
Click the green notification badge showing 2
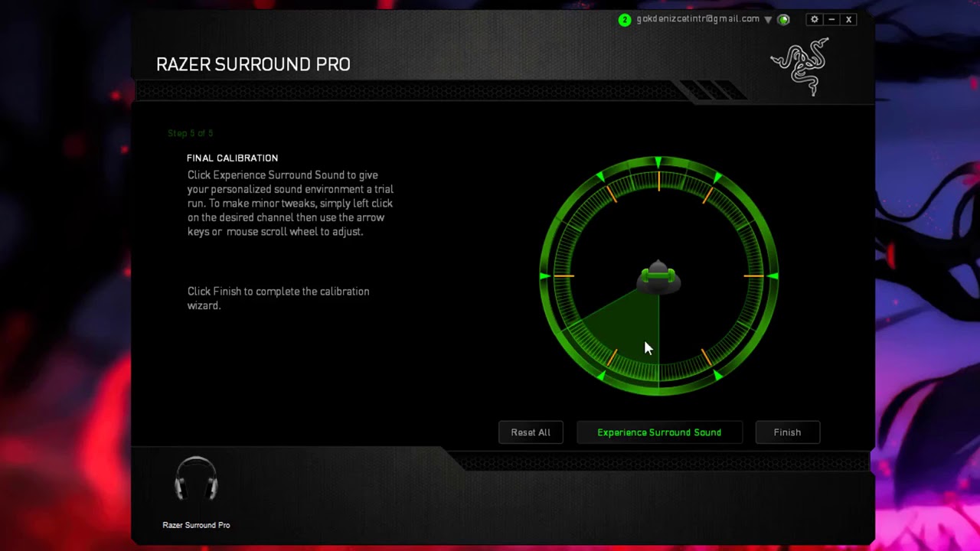624,19
